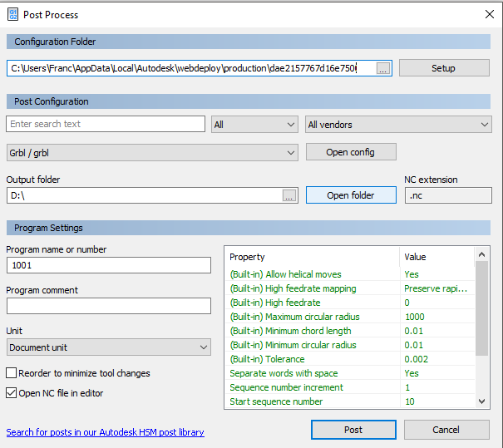The width and height of the screenshot is (503, 448).
Task: Expand the All vendors dropdown
Action: (398, 125)
